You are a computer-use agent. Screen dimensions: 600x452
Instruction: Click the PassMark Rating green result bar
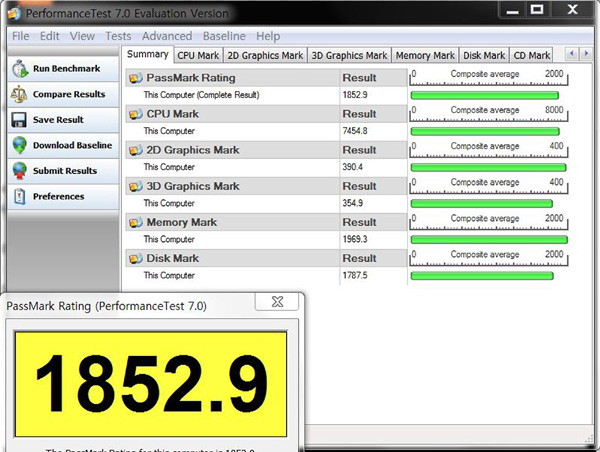[x=484, y=95]
